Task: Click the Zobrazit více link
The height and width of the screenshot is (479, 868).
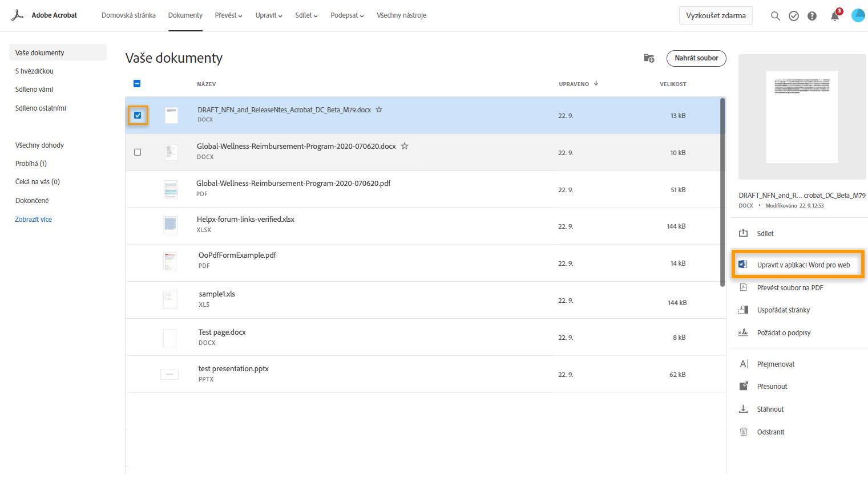Action: (x=33, y=220)
